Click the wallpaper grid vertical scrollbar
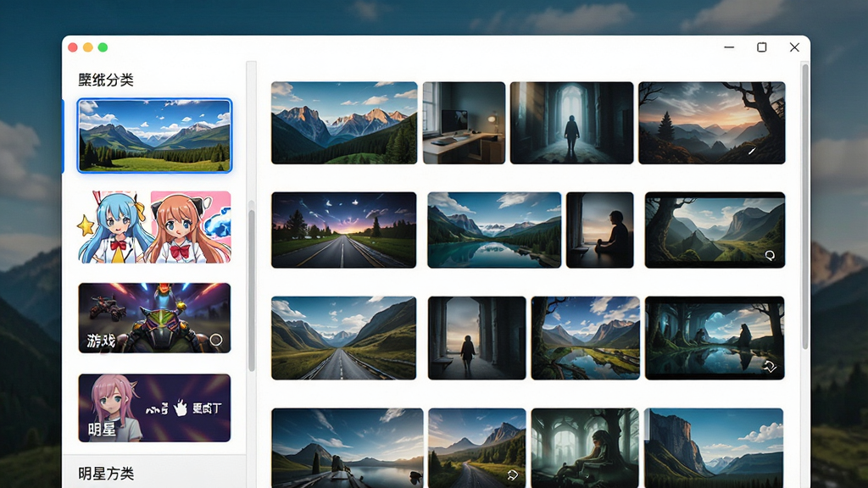The width and height of the screenshot is (868, 488). (805, 206)
